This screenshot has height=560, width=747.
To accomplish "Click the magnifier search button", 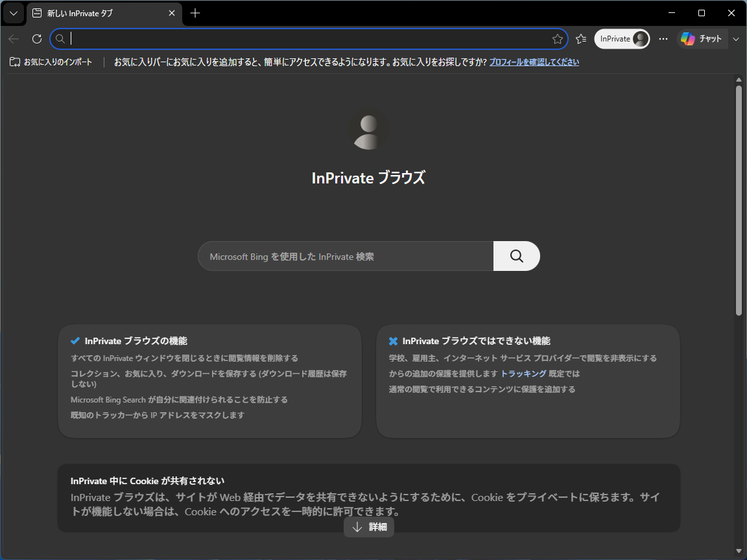I will coord(516,256).
